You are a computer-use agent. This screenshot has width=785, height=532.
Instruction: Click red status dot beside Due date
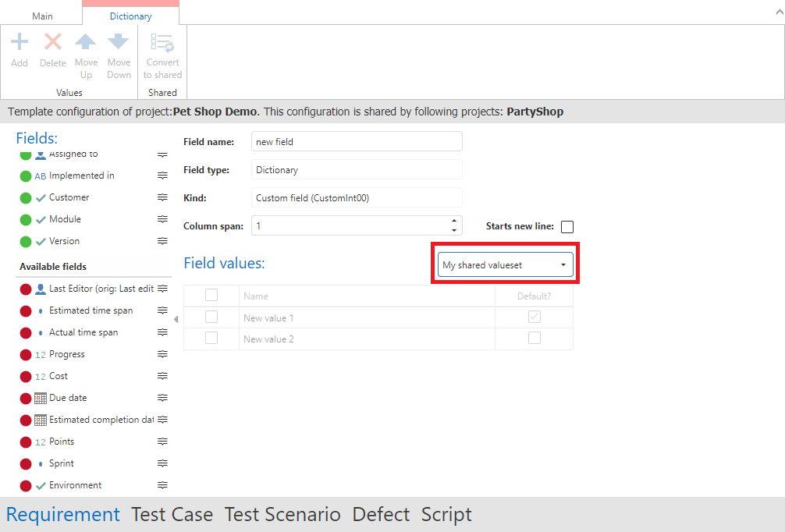click(x=26, y=398)
